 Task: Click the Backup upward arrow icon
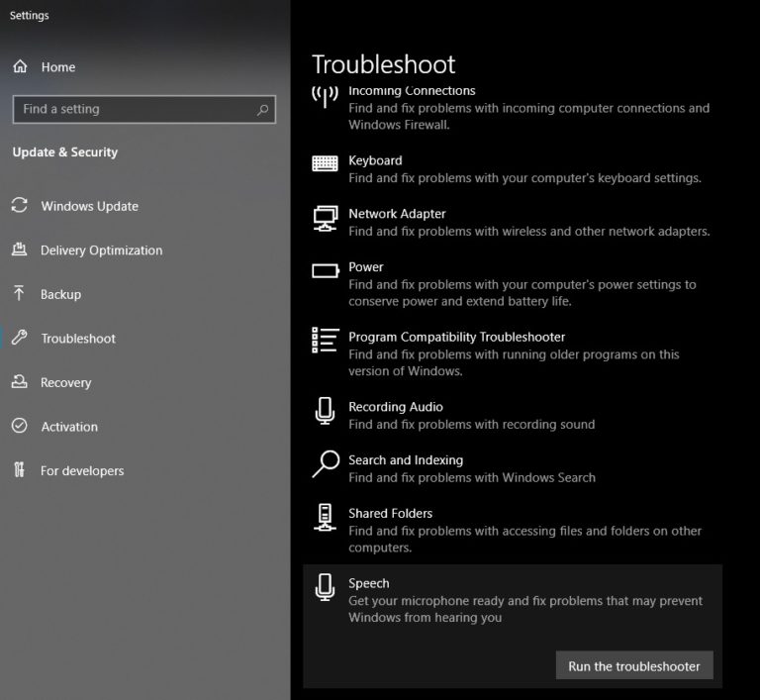point(19,293)
